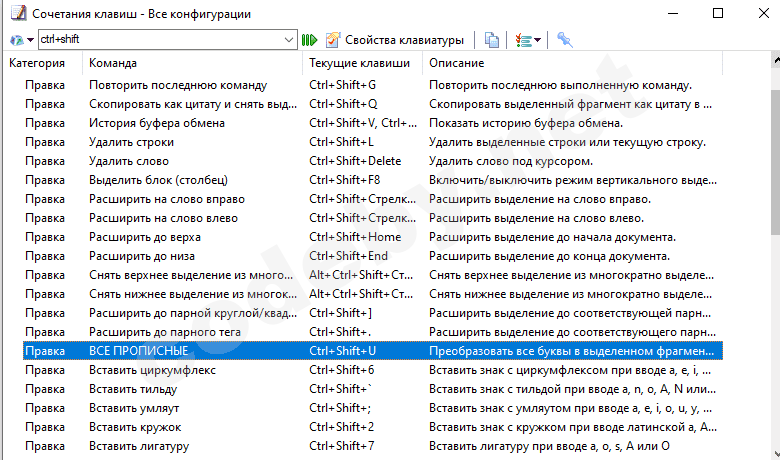
Task: Click the ctrl+shift search input field
Action: [165, 40]
